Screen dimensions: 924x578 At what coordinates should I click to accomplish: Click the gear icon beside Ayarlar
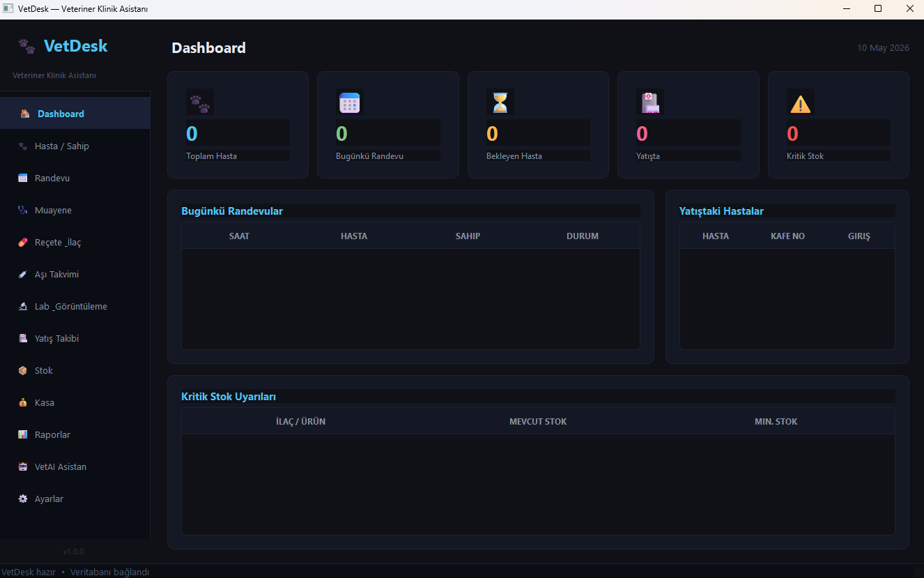pos(22,499)
